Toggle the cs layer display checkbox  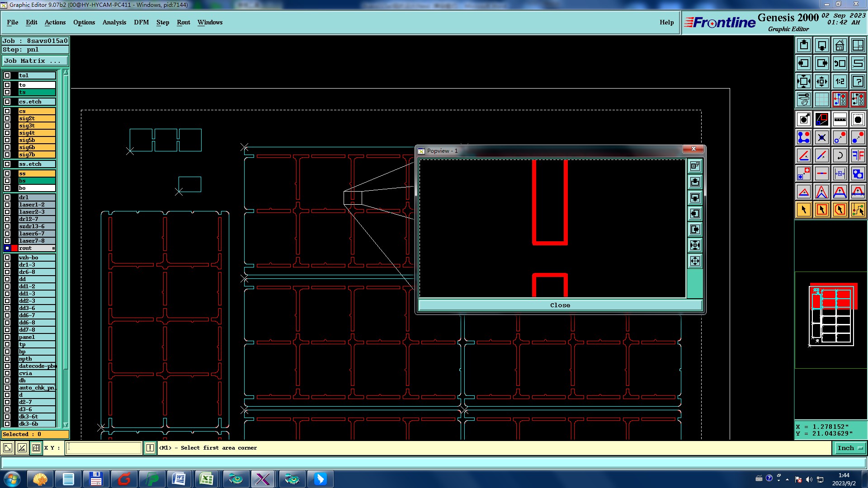coord(7,111)
